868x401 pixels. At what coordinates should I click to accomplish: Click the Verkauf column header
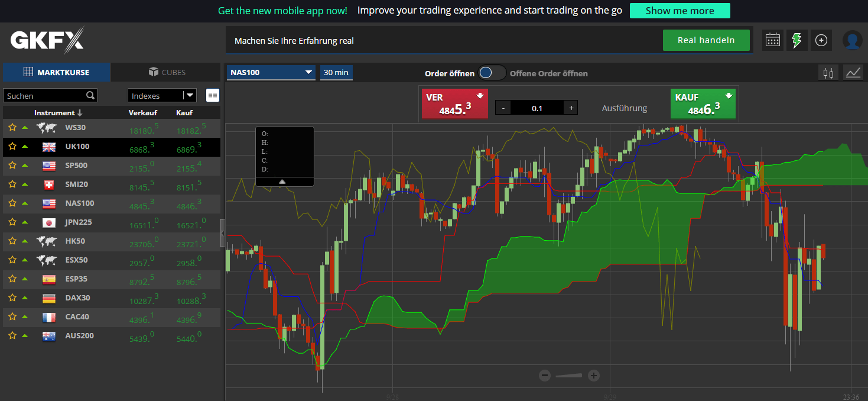pos(144,112)
